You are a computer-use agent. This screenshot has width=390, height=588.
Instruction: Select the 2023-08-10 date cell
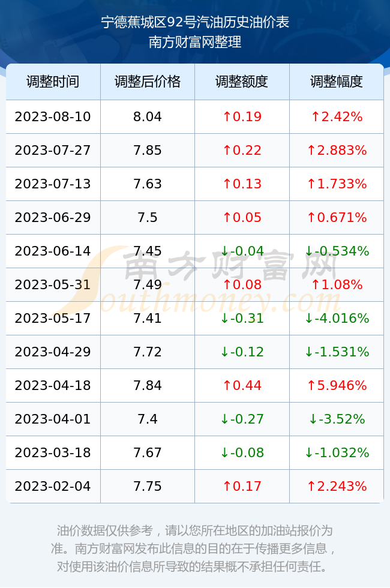coord(53,116)
